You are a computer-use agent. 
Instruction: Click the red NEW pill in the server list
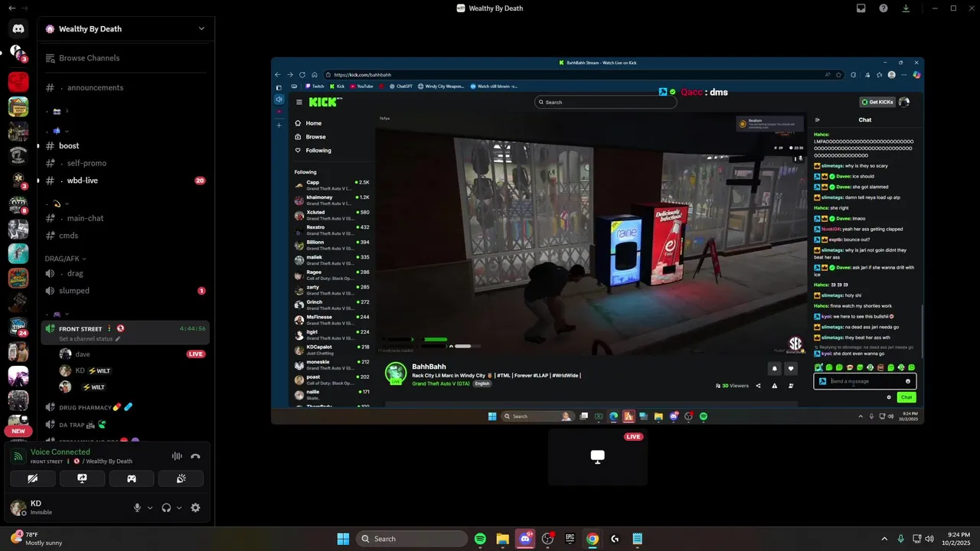pyautogui.click(x=18, y=431)
